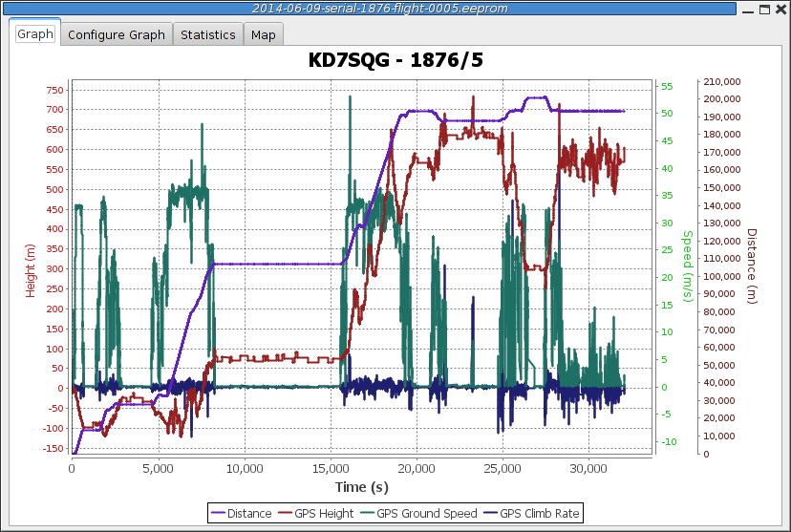Click the 30,000 tick on time axis
This screenshot has width=791, height=532.
tap(588, 468)
